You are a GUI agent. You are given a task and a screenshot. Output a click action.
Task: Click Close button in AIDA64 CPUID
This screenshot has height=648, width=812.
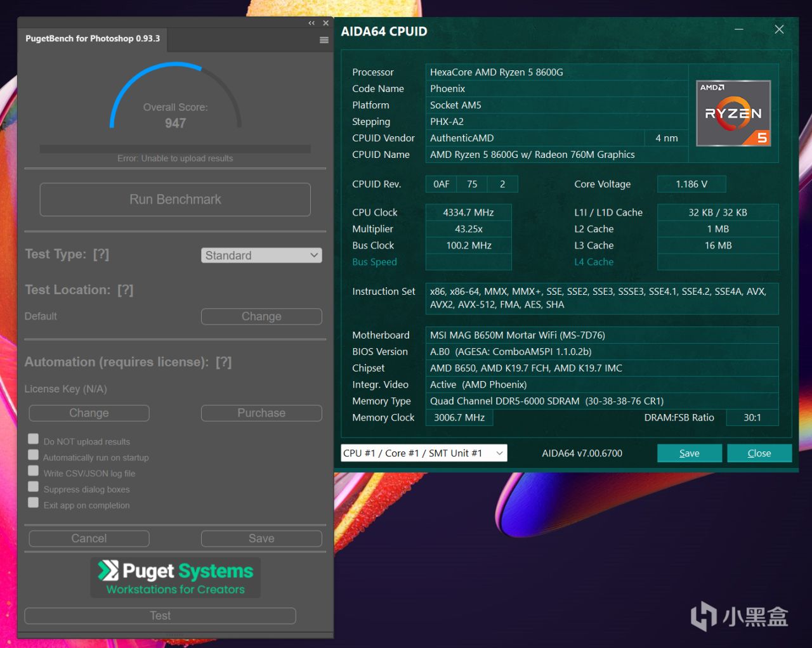tap(759, 453)
